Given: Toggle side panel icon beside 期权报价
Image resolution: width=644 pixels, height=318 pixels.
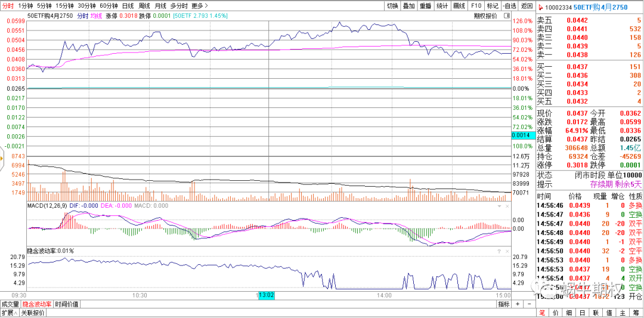Looking at the screenshot, I should 506,16.
